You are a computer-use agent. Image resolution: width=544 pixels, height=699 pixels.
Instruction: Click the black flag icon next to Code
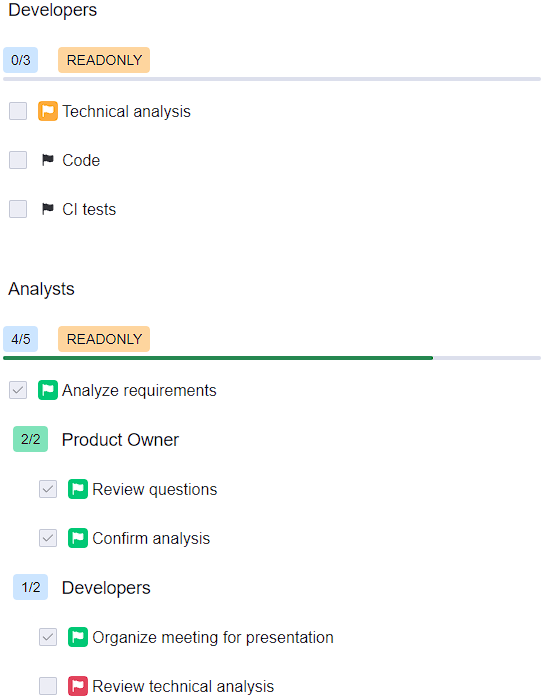click(48, 160)
